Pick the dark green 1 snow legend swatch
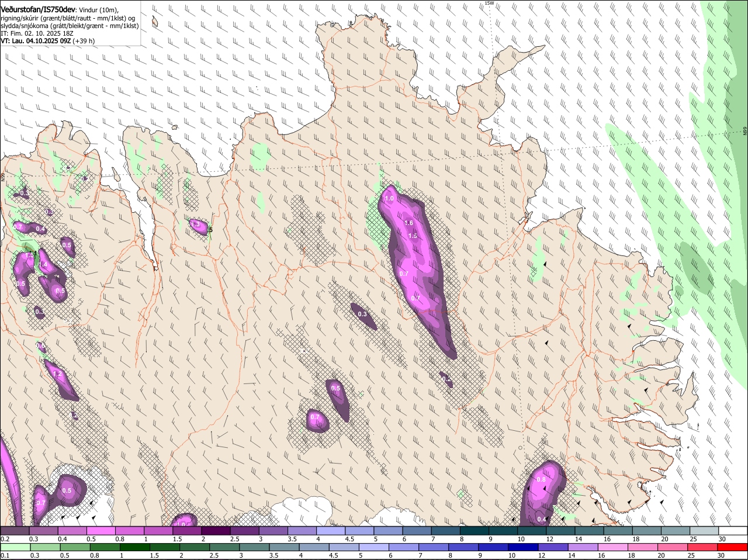 pos(135,548)
